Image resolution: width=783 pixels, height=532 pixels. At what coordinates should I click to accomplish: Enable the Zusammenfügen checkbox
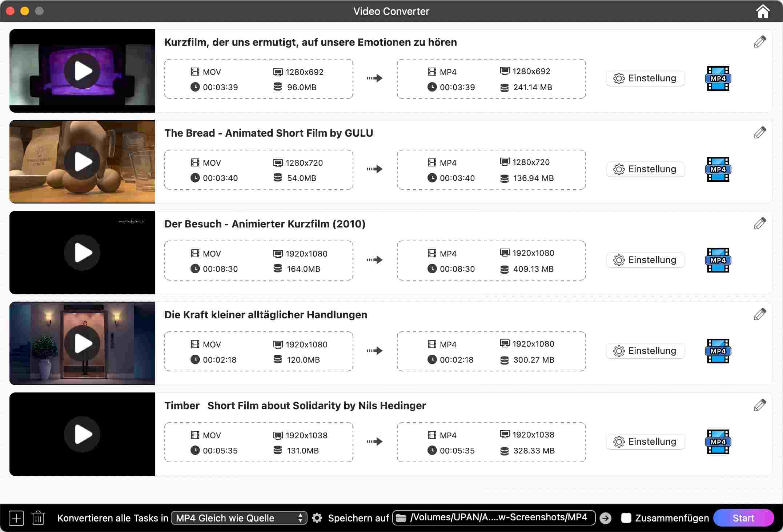pyautogui.click(x=626, y=518)
